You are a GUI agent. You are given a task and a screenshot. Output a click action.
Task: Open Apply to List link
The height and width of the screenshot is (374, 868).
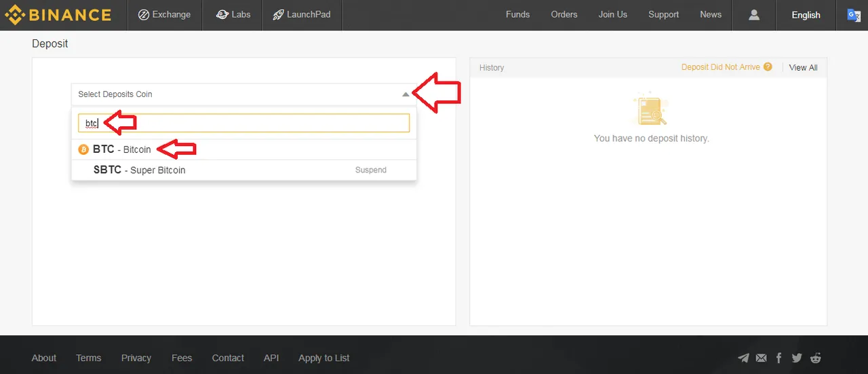(x=324, y=358)
